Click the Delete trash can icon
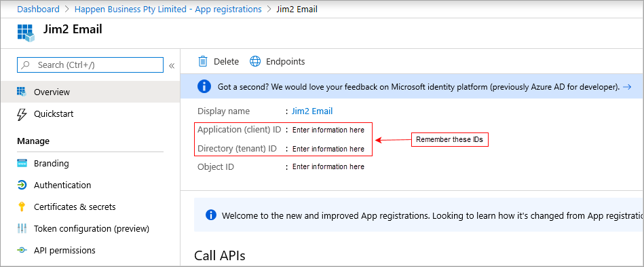The image size is (644, 267). click(203, 61)
